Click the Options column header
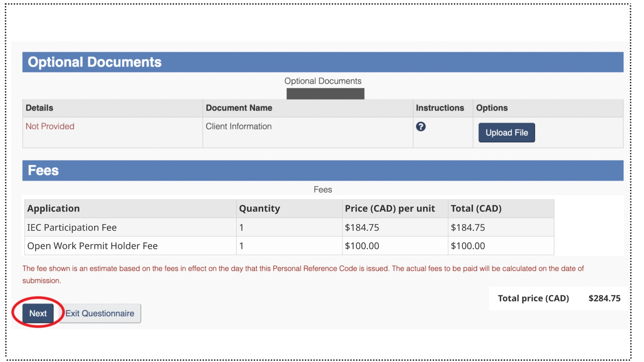The image size is (644, 362). click(x=491, y=108)
